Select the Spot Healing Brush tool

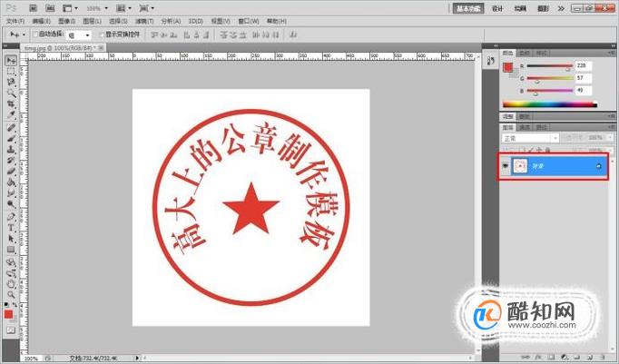(11, 128)
